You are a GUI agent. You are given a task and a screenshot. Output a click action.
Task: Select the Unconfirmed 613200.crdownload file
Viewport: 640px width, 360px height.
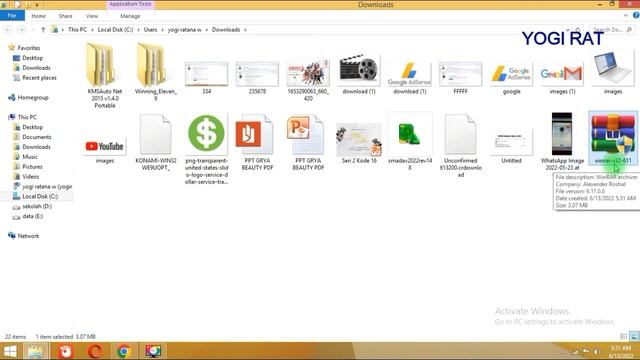460,146
